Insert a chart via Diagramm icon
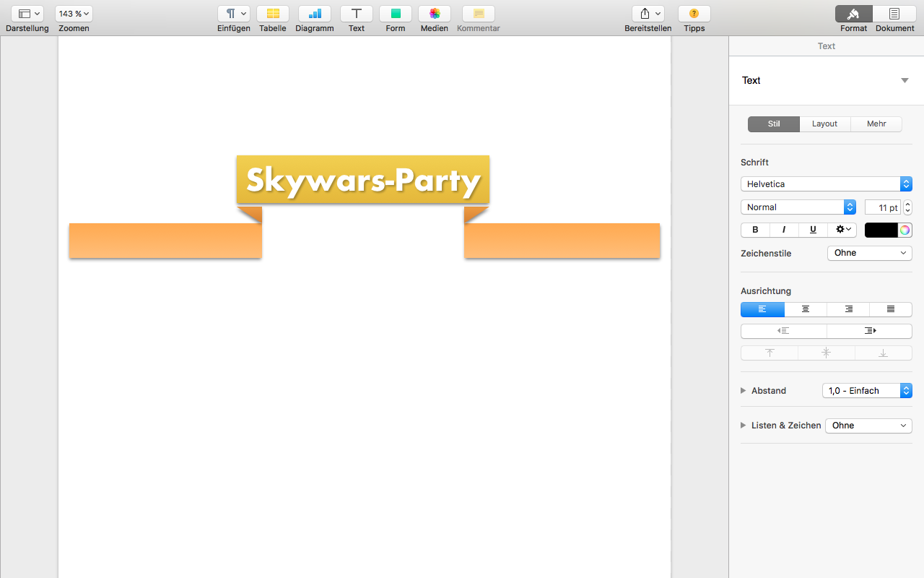924x578 pixels. click(315, 14)
